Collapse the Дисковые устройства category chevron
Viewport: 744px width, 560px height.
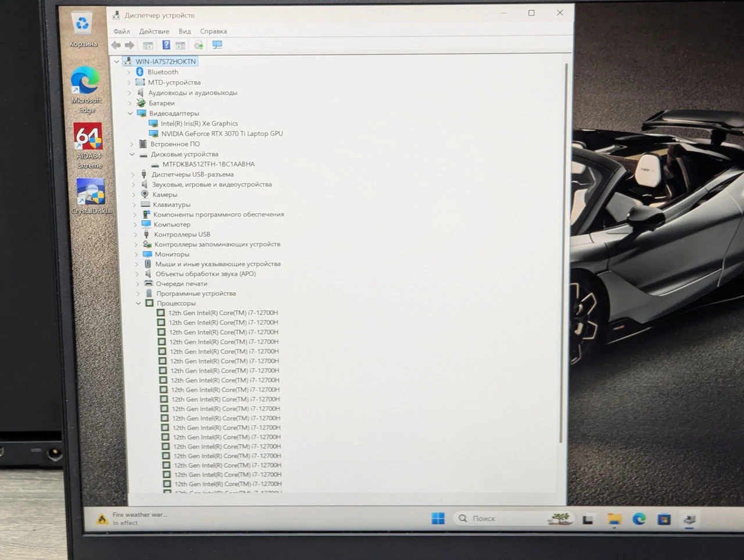point(132,154)
